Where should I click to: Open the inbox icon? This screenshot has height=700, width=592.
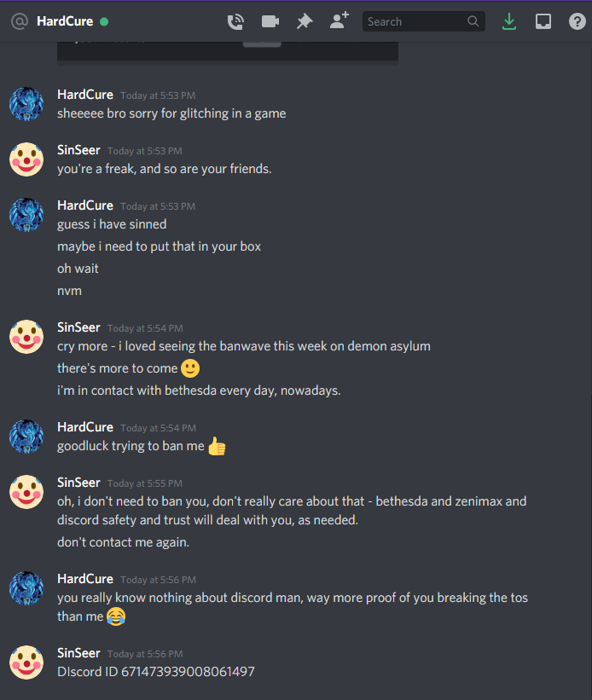[x=543, y=21]
